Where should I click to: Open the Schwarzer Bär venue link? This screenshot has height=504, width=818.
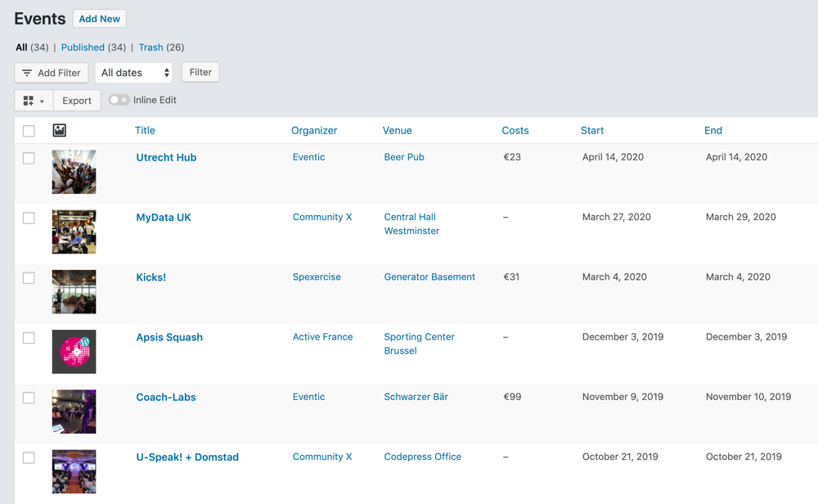point(416,397)
